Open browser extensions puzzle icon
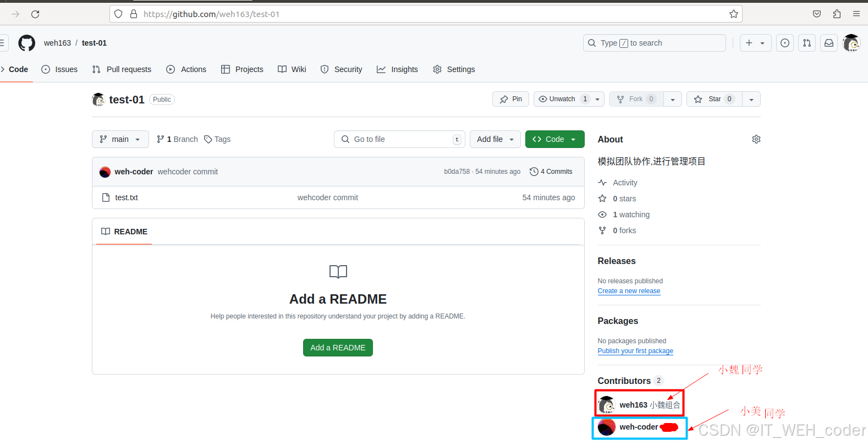The image size is (868, 445). (837, 14)
